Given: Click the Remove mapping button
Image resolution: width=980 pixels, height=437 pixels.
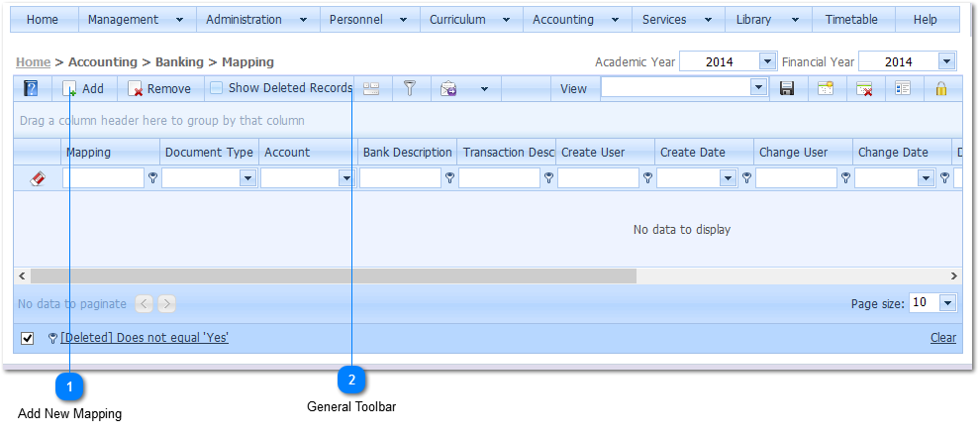Looking at the screenshot, I should click(x=159, y=89).
